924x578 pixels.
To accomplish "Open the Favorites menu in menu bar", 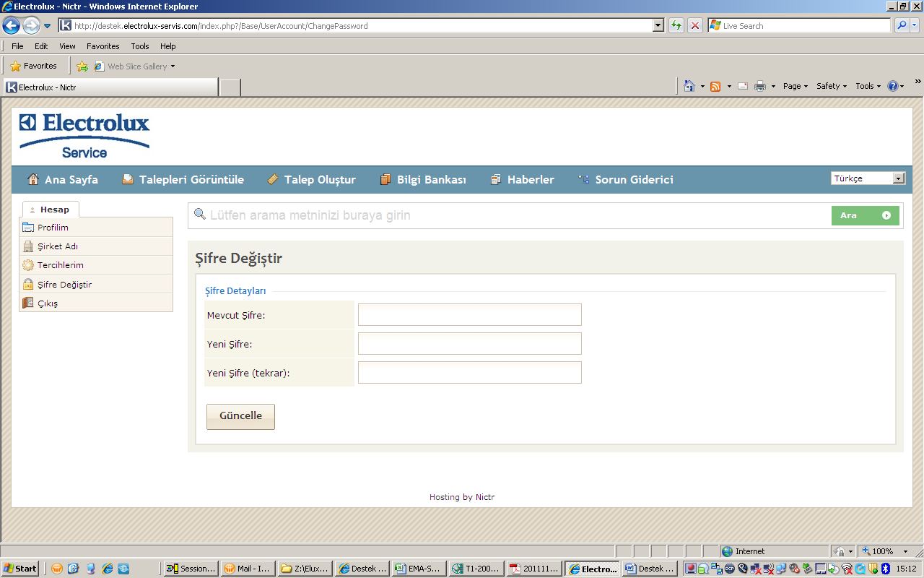I will (x=103, y=46).
